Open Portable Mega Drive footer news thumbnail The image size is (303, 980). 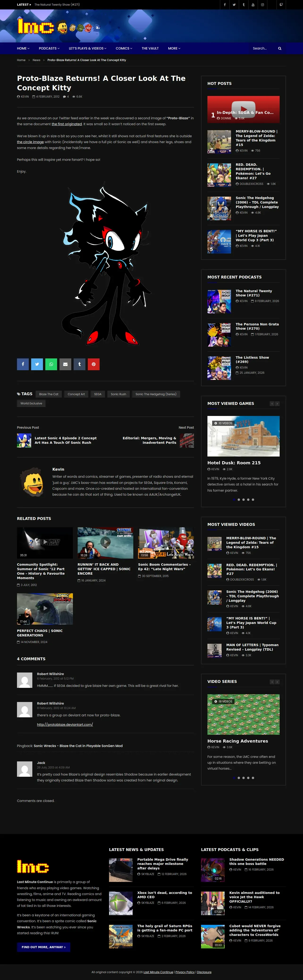click(121, 870)
